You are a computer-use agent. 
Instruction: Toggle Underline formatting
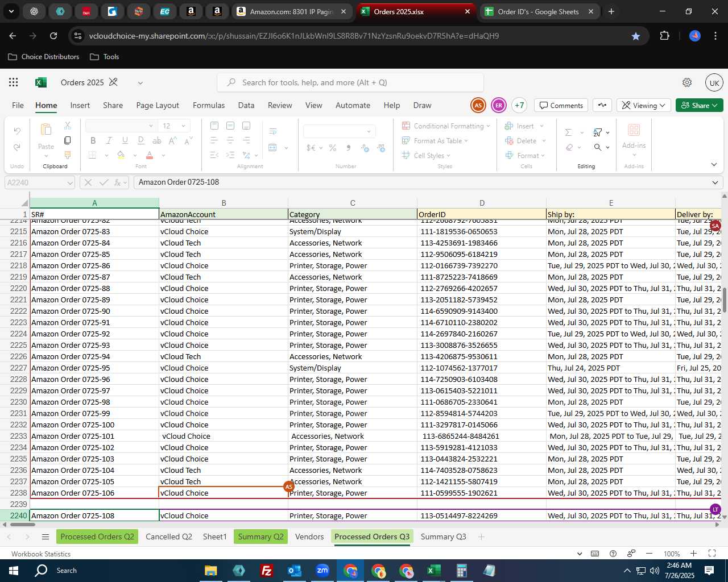[125, 140]
